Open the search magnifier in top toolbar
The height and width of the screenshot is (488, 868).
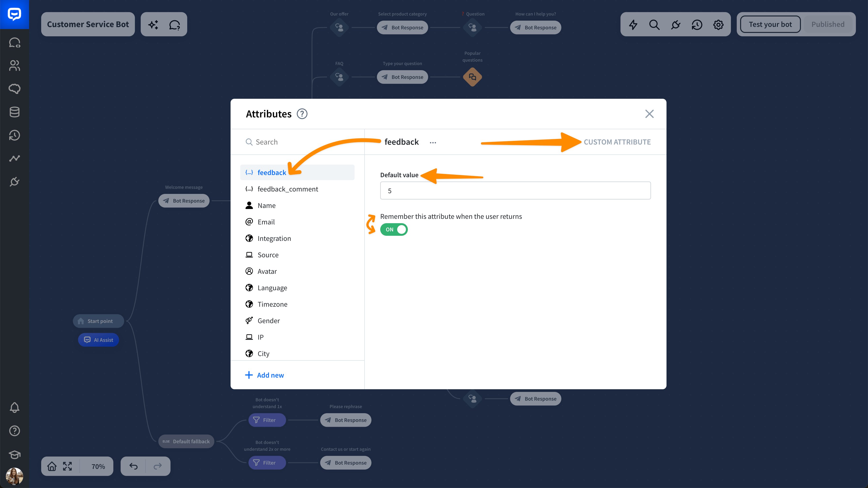[x=654, y=25]
